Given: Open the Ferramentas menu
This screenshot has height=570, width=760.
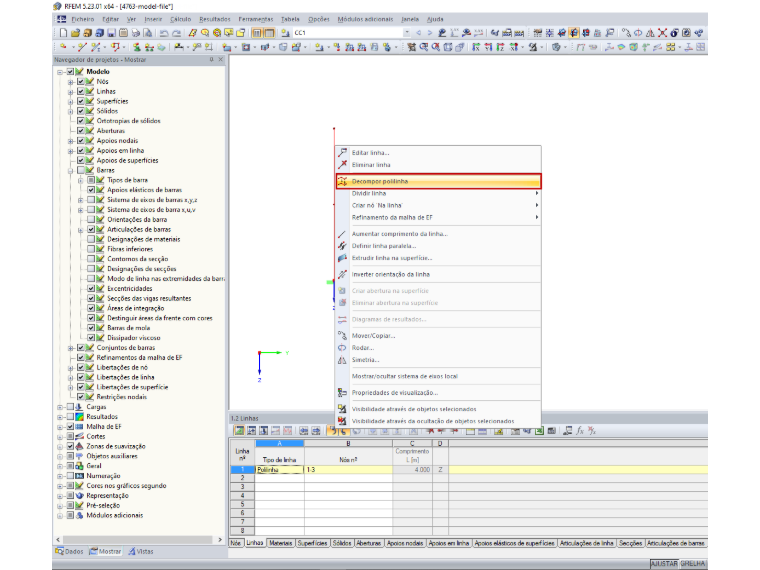Looking at the screenshot, I should 255,19.
